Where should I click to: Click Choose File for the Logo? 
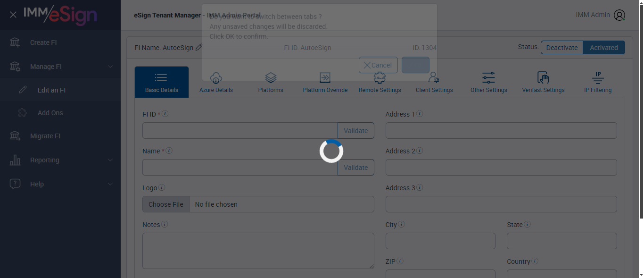coord(166,204)
